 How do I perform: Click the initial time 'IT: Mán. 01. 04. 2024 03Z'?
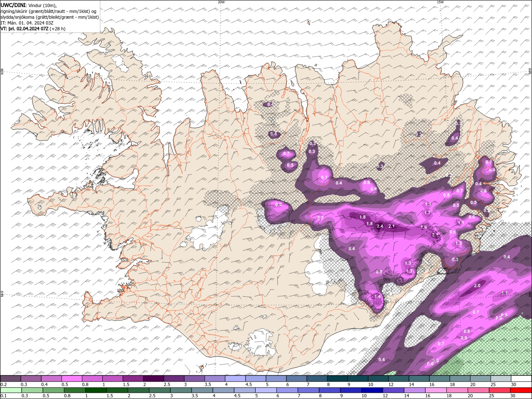point(27,23)
